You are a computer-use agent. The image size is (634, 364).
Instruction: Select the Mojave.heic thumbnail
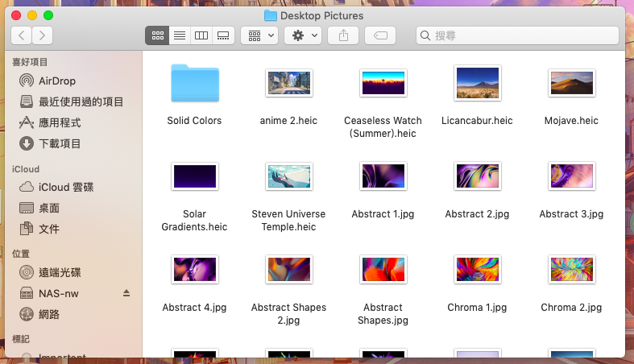coord(571,83)
